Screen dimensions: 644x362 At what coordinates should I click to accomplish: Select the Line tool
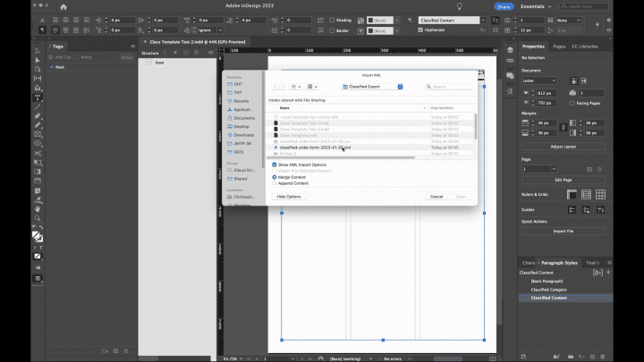[38, 106]
